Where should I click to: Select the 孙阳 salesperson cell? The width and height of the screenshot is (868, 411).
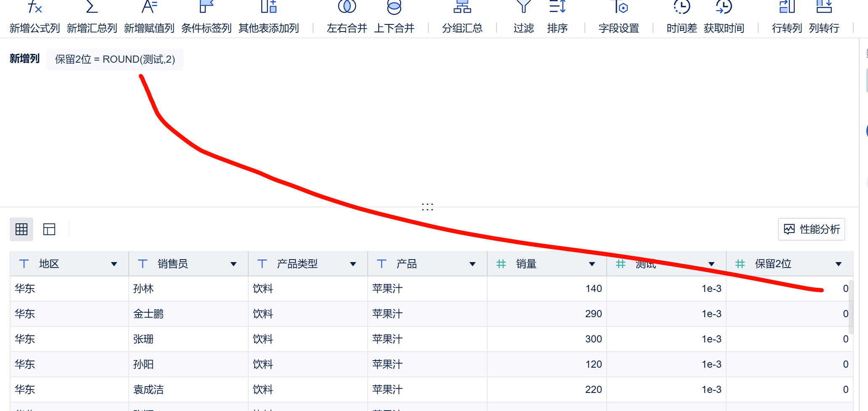tap(188, 364)
